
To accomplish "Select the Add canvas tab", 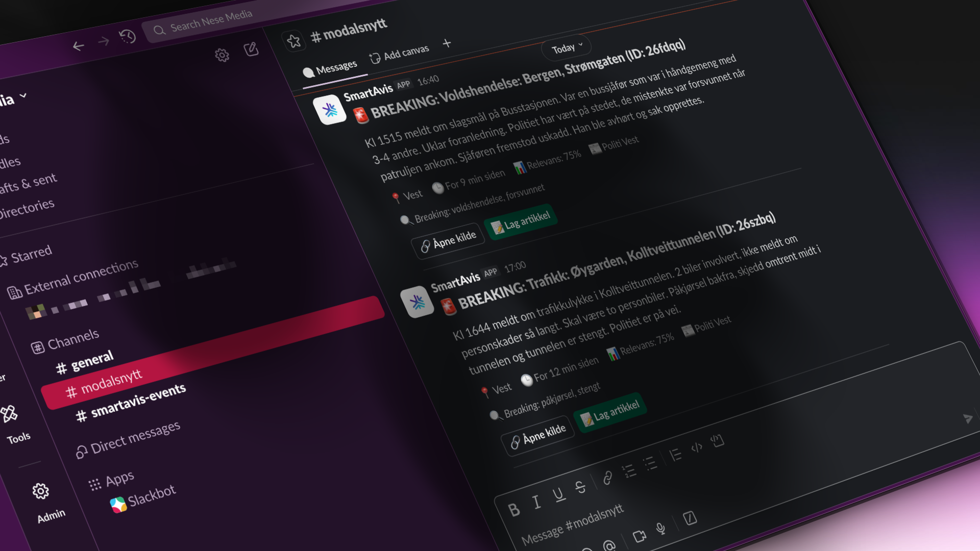I will point(399,54).
